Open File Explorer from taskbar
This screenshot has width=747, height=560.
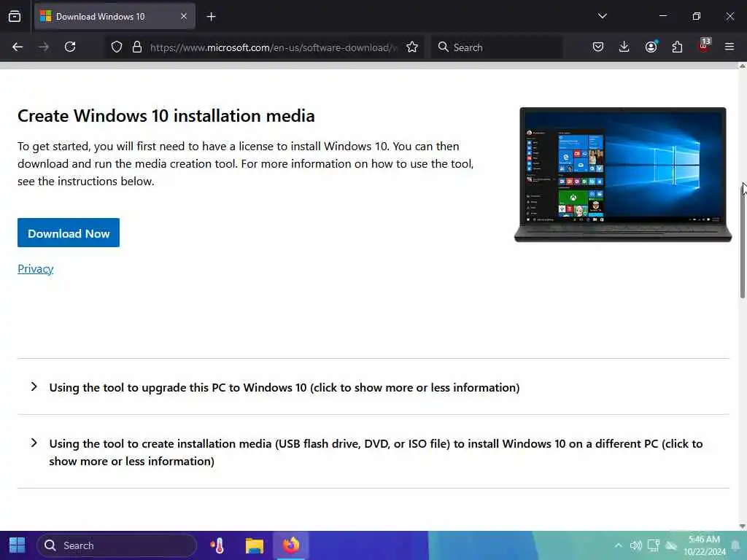[255, 545]
